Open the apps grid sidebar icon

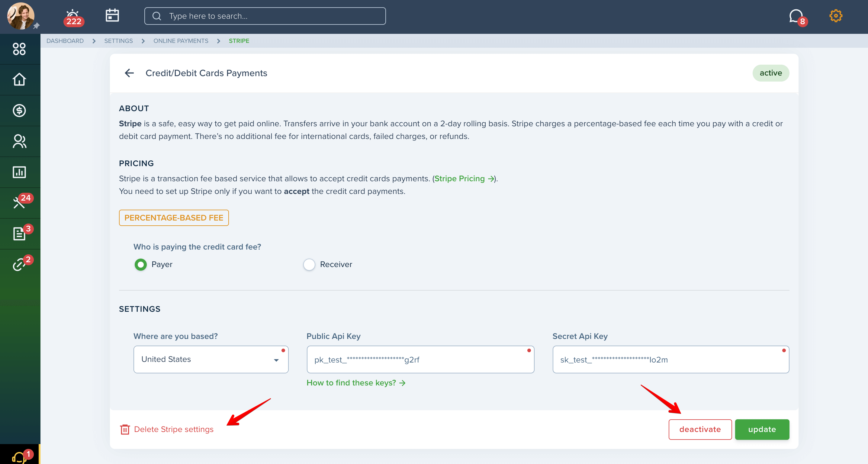(x=19, y=49)
